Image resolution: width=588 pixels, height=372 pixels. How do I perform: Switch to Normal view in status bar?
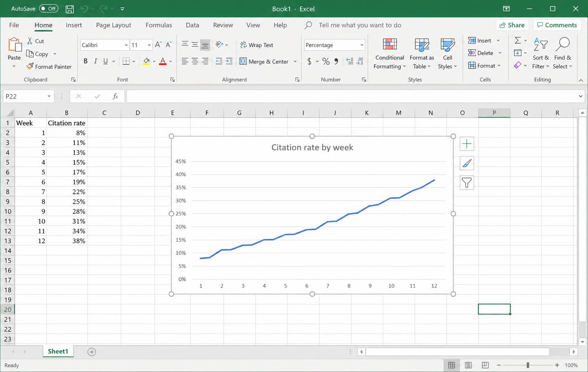452,365
